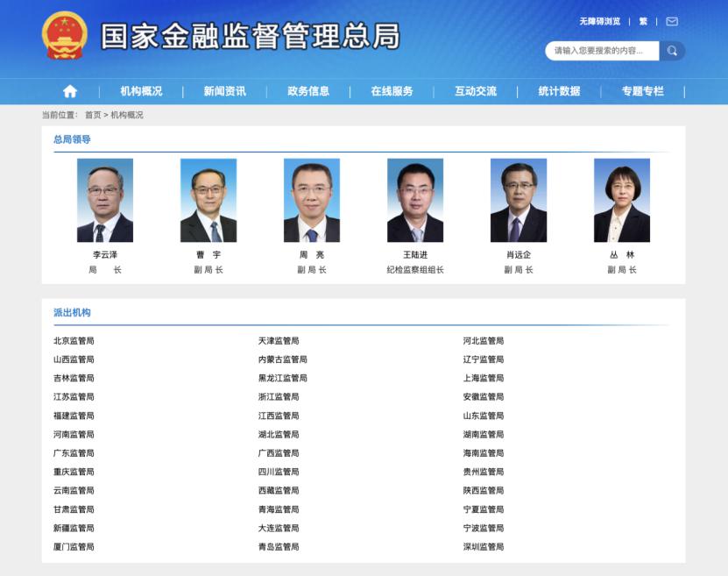Screen dimensions: 728x576
Task: Open 肖远企 portrait photo
Action: point(519,200)
